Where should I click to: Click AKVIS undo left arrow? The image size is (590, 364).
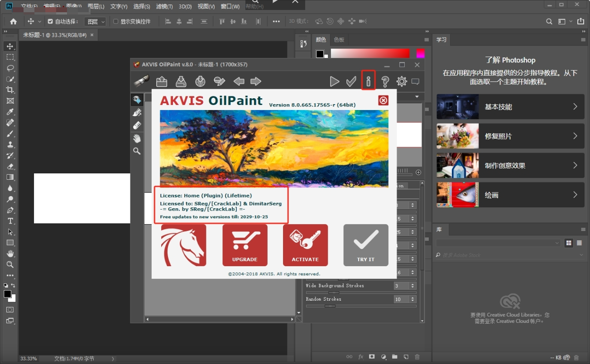[x=239, y=81]
